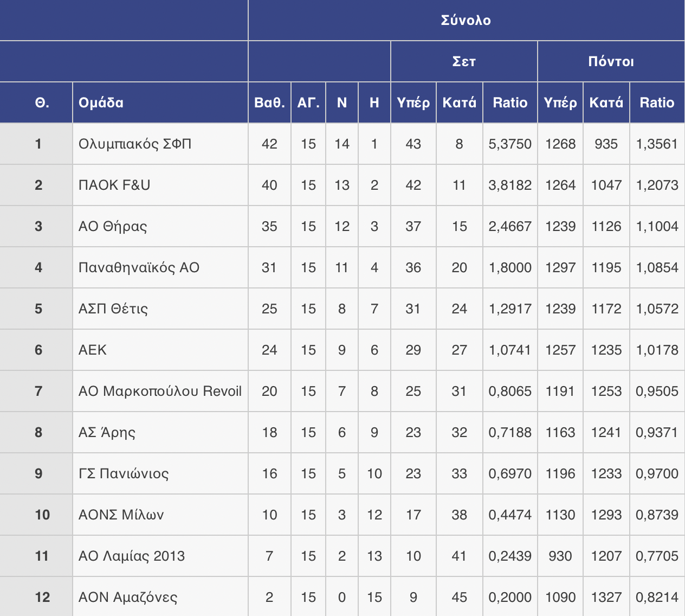Select team ΑΟ Μαρκοπούλου Revoil
This screenshot has width=685, height=616.
(160, 391)
